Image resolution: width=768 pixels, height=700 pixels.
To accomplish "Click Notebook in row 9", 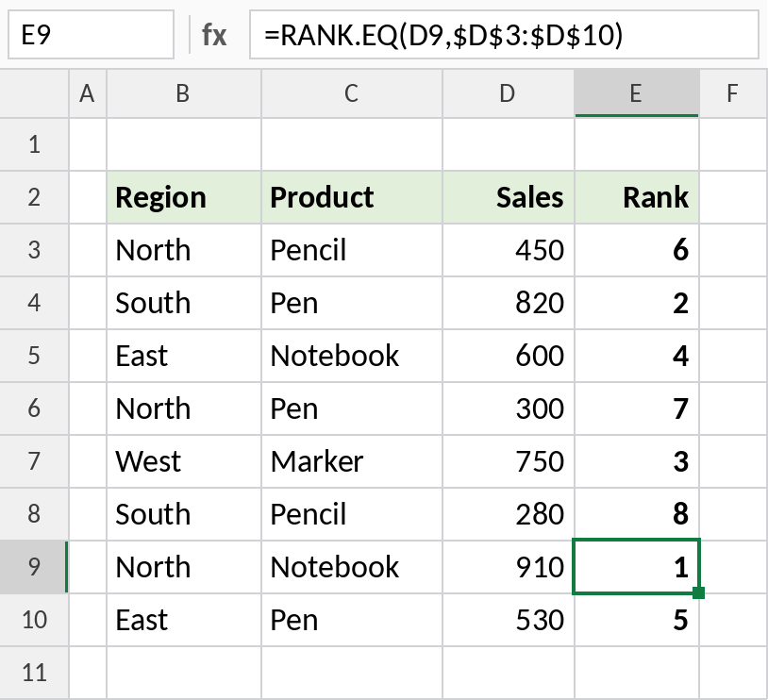I will point(352,567).
